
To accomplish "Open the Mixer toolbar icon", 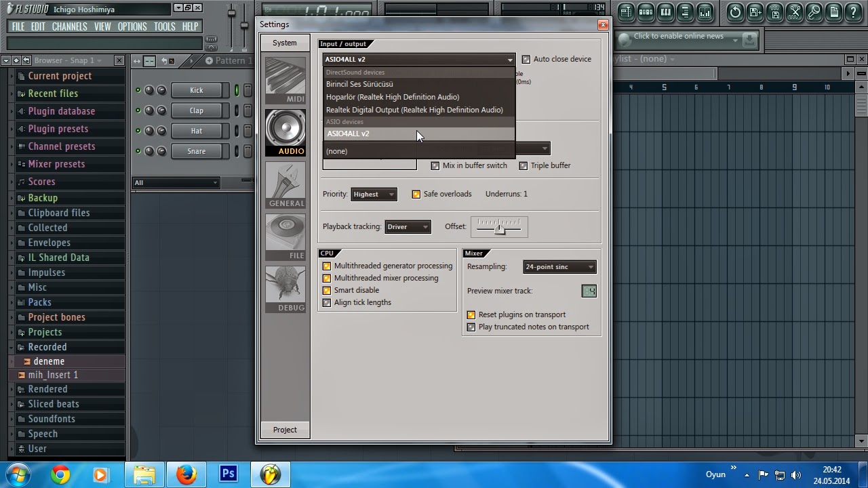I will [x=705, y=12].
